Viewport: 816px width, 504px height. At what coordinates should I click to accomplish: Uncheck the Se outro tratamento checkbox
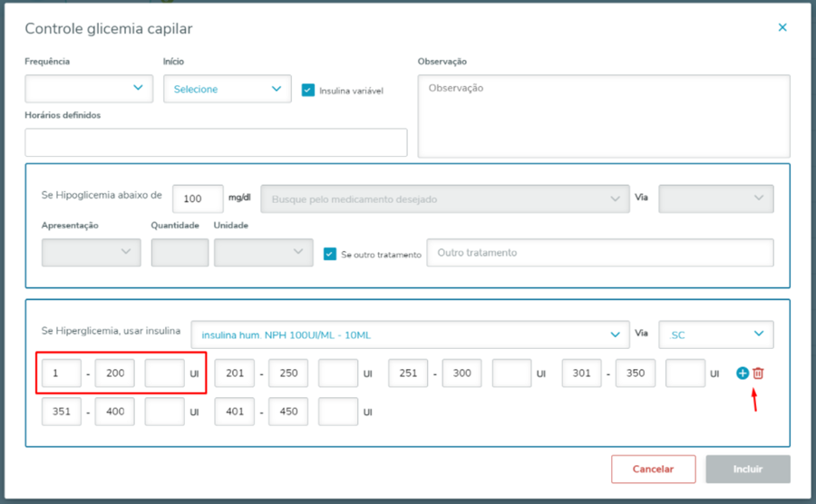[330, 254]
